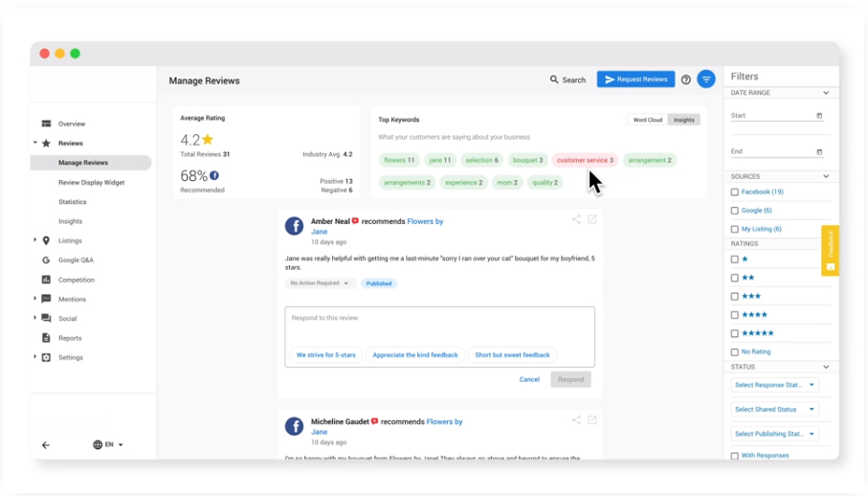The width and height of the screenshot is (868, 496).
Task: Choose the 'We strive for 5-stars' reply
Action: (325, 355)
